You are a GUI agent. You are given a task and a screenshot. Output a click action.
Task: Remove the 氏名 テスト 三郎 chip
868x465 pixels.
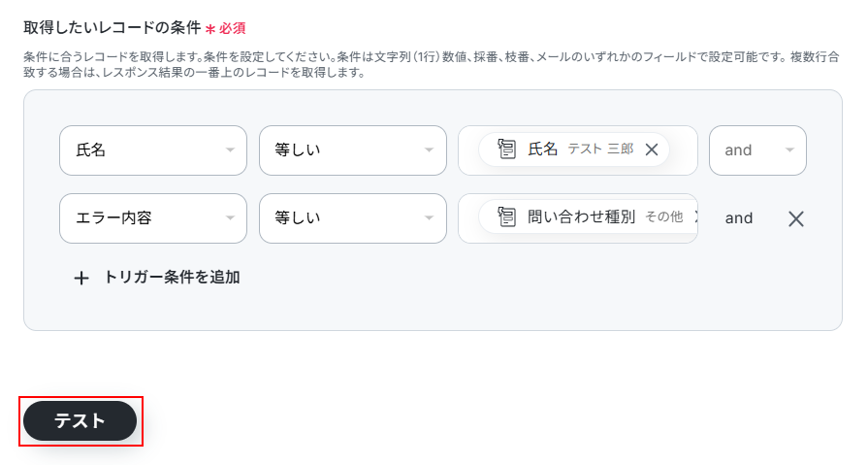pos(652,149)
